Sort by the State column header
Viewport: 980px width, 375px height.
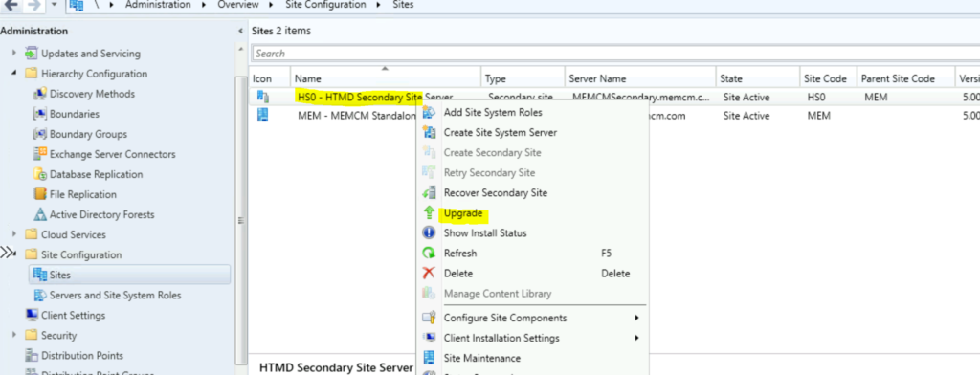(x=759, y=78)
